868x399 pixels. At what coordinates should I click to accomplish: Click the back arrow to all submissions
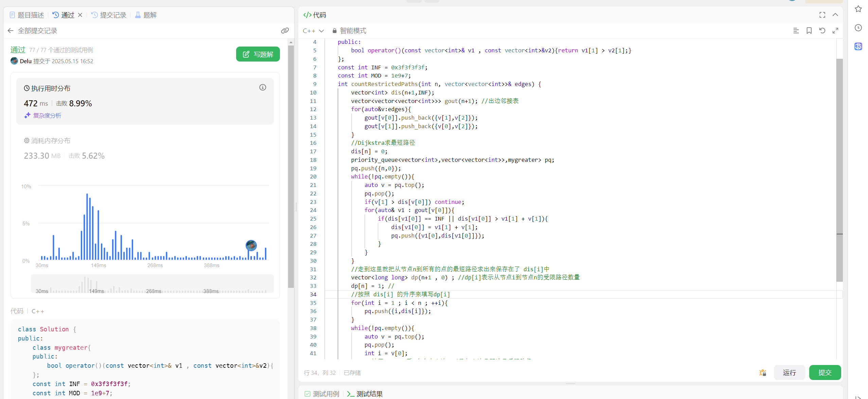pos(11,31)
